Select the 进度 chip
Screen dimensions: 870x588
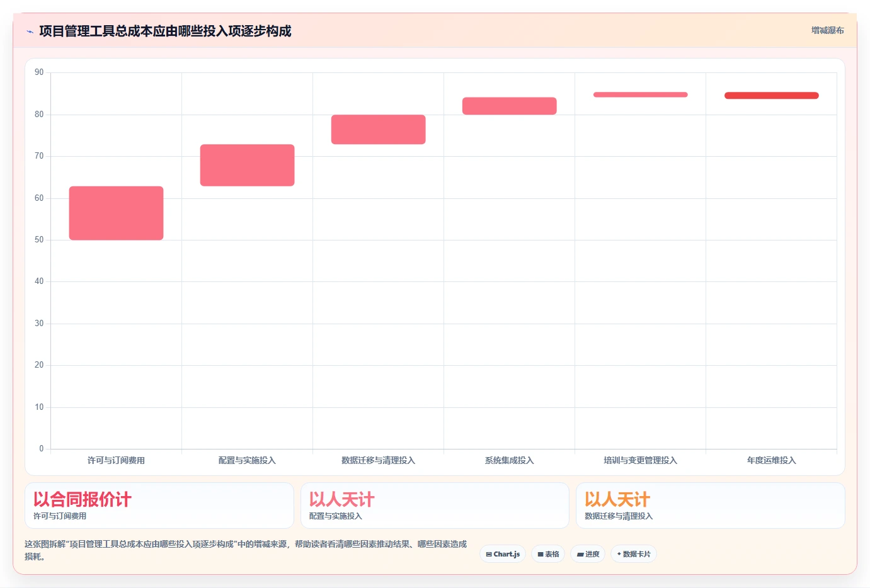[x=588, y=554]
